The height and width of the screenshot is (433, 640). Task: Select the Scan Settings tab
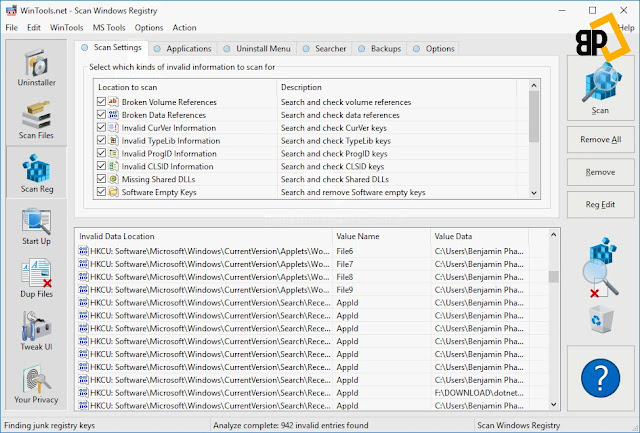[x=111, y=48]
